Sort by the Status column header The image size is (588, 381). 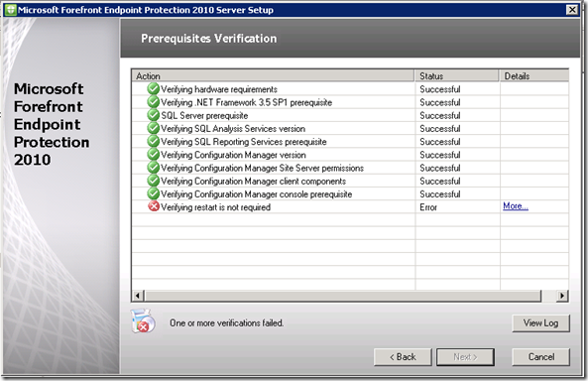coord(457,75)
